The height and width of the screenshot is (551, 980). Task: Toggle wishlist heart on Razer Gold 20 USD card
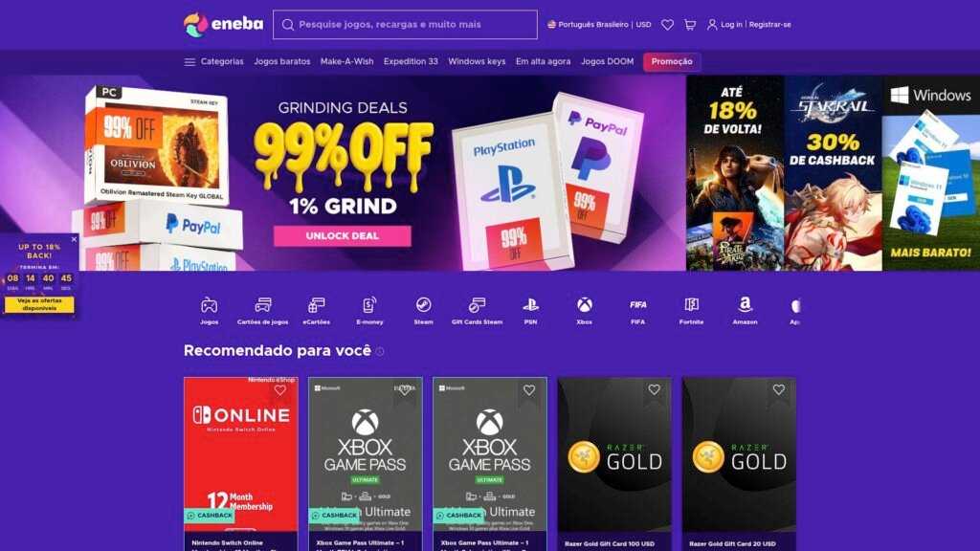(x=778, y=390)
